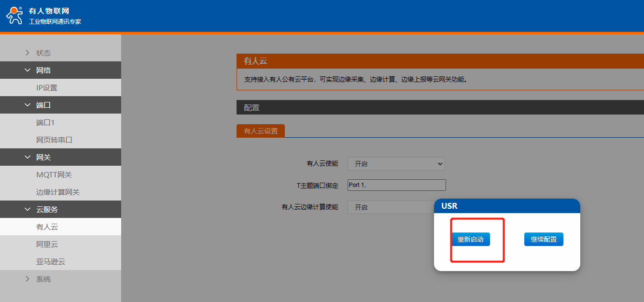Go to 网页转串口 page
The height and width of the screenshot is (302, 644).
point(54,140)
